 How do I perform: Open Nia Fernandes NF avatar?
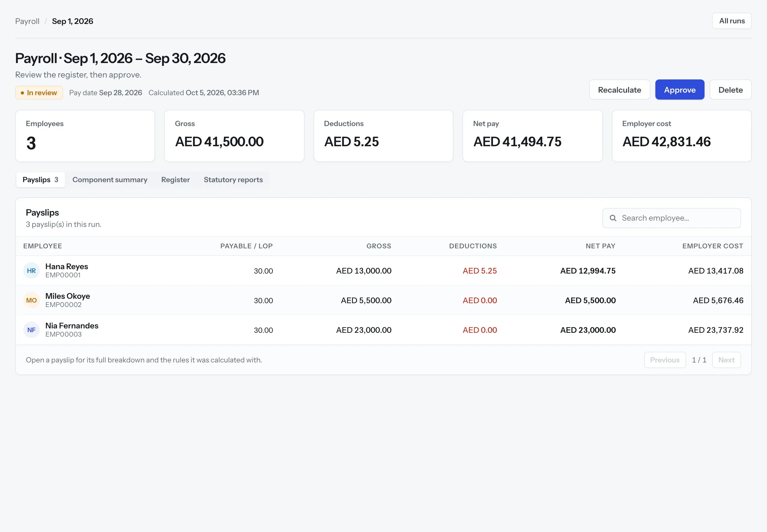31,330
